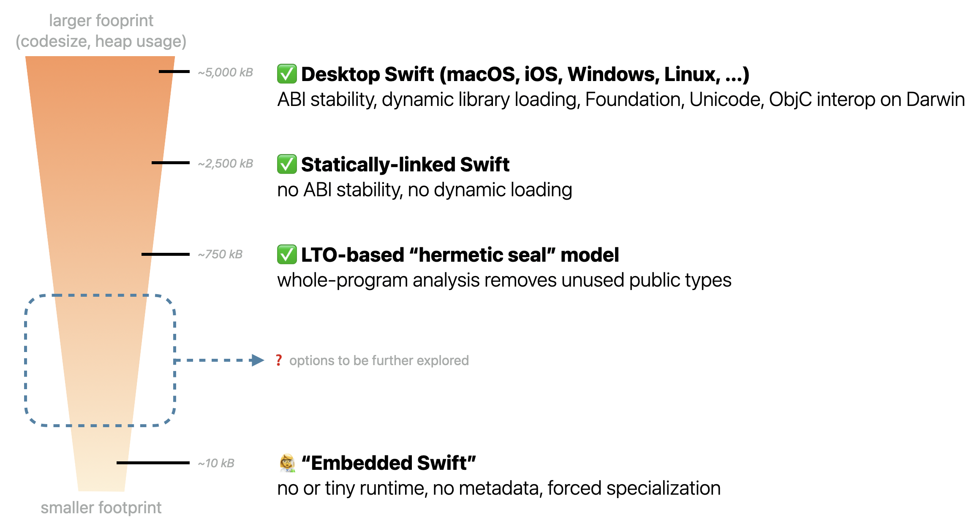
Task: Click the tick mark line at ~10 kB
Action: click(x=153, y=463)
